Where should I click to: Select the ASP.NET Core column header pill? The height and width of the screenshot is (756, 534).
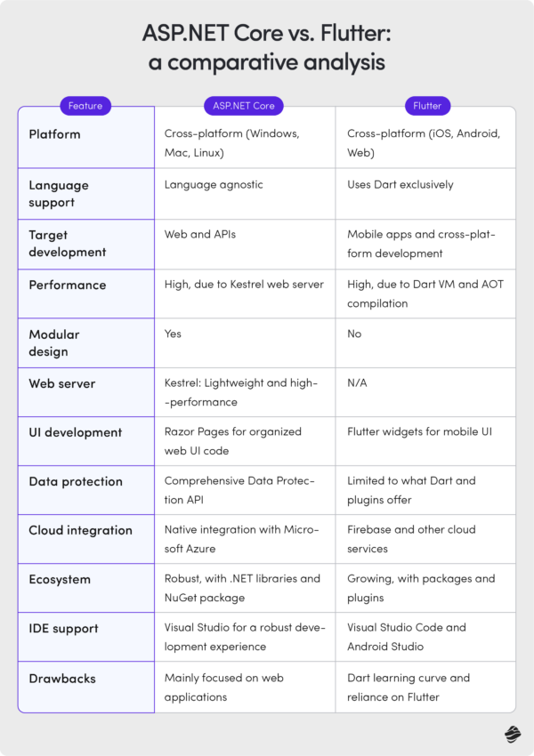[244, 106]
